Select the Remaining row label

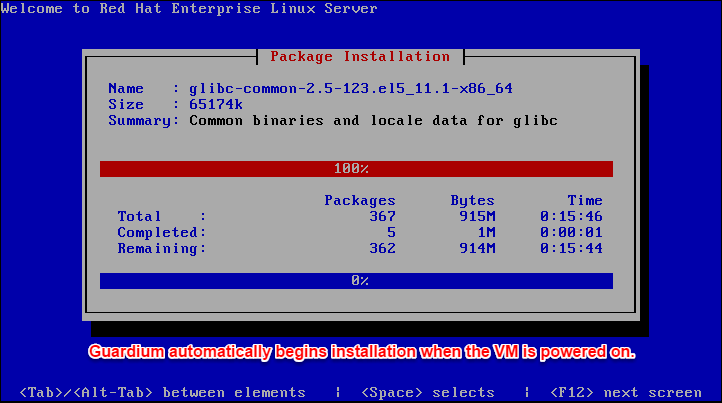pos(161,248)
